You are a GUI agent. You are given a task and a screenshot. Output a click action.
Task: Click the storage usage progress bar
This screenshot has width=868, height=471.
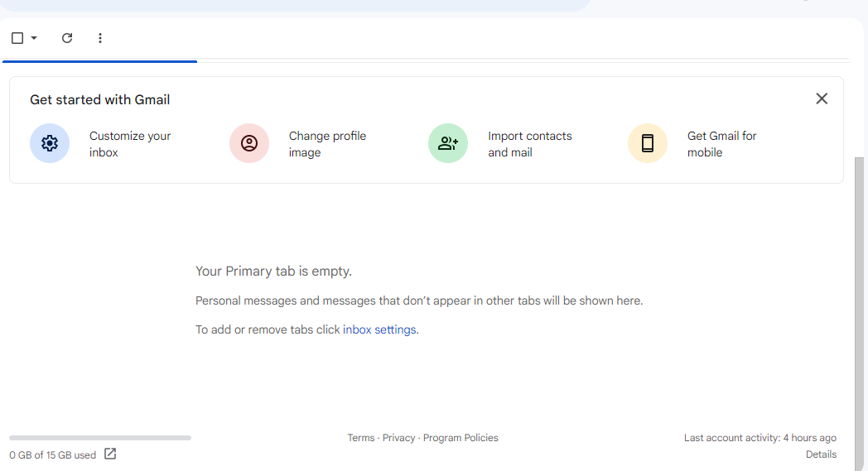point(100,438)
